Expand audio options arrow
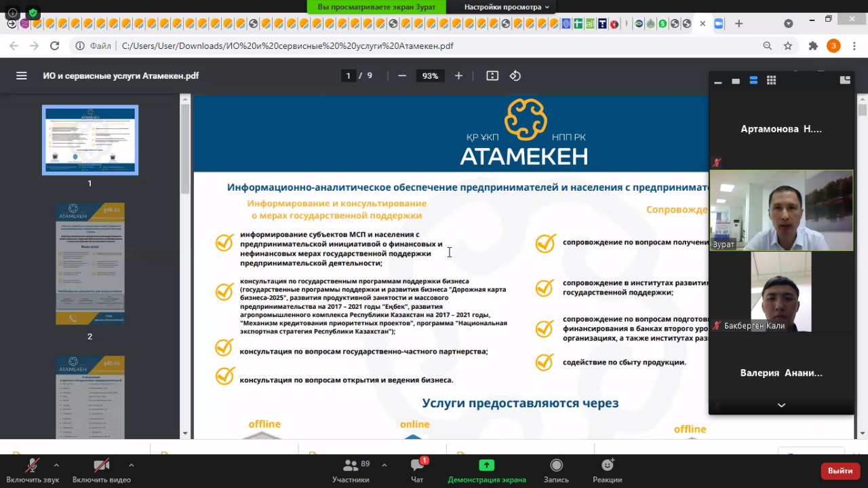This screenshot has height=488, width=868. (x=56, y=465)
